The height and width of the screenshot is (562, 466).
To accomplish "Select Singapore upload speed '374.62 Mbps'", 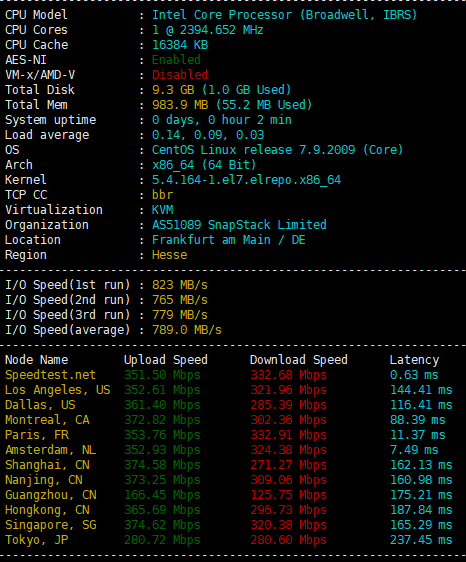I will tap(162, 525).
